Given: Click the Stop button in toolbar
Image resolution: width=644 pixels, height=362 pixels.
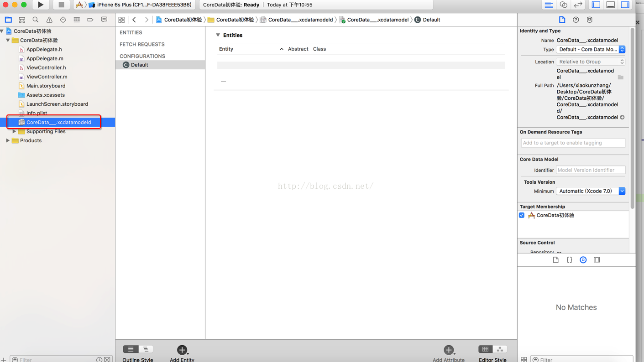Looking at the screenshot, I should coord(61,5).
